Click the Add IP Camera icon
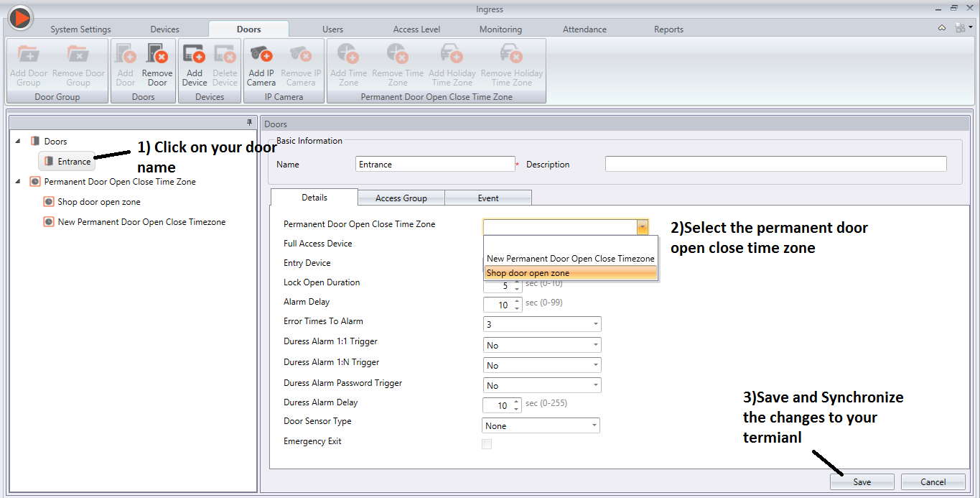Screen dimensions: 980x498 (x=261, y=54)
